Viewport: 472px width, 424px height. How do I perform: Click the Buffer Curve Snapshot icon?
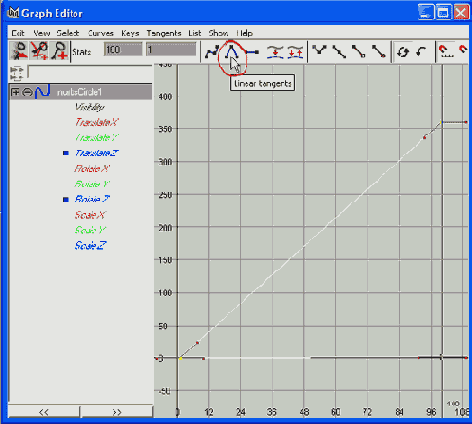click(x=275, y=52)
